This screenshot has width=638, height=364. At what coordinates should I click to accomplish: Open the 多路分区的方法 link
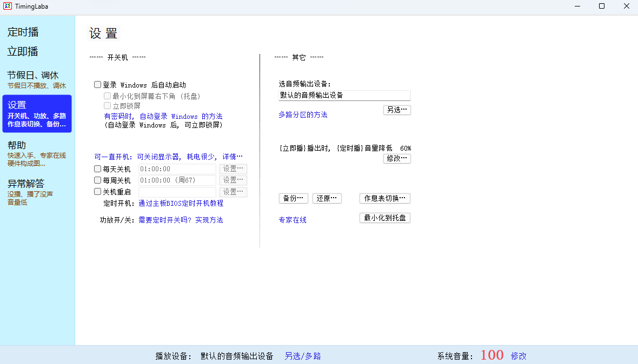click(303, 114)
